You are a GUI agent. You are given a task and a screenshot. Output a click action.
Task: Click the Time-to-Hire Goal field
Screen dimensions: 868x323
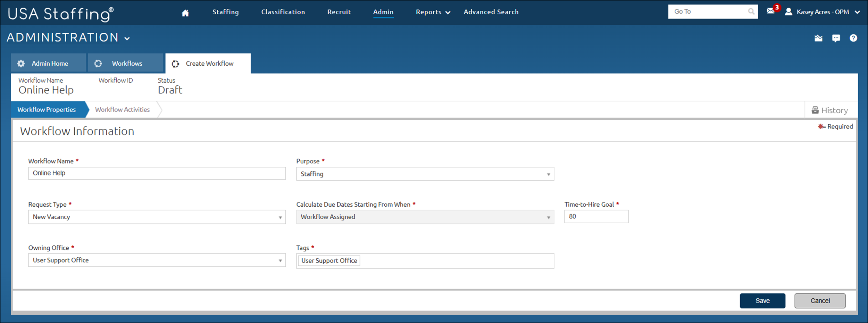coord(596,216)
